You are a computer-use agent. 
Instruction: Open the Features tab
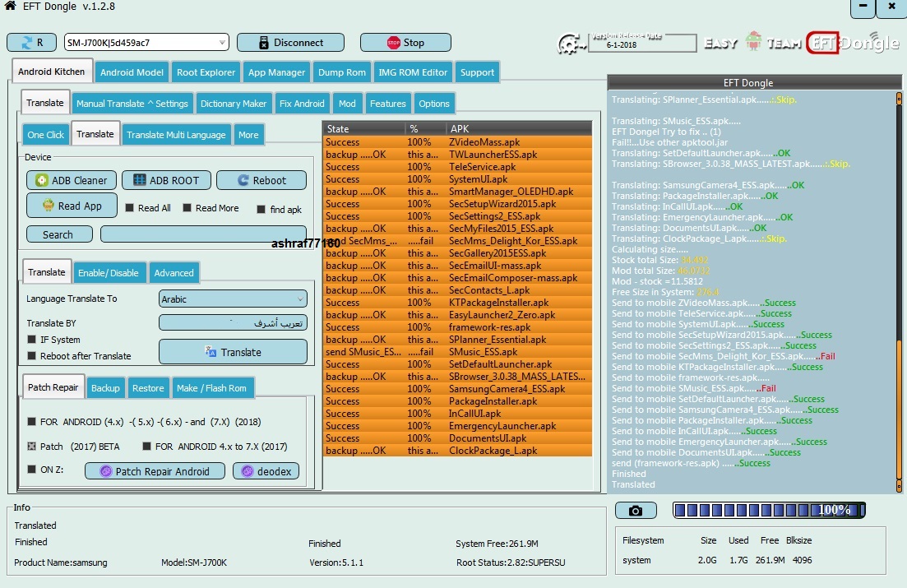(387, 104)
